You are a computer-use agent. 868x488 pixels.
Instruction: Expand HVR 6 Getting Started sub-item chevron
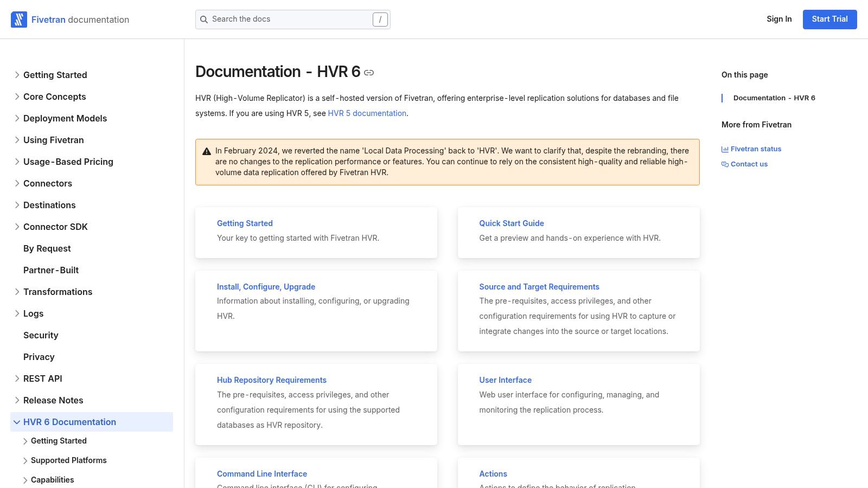tap(25, 441)
